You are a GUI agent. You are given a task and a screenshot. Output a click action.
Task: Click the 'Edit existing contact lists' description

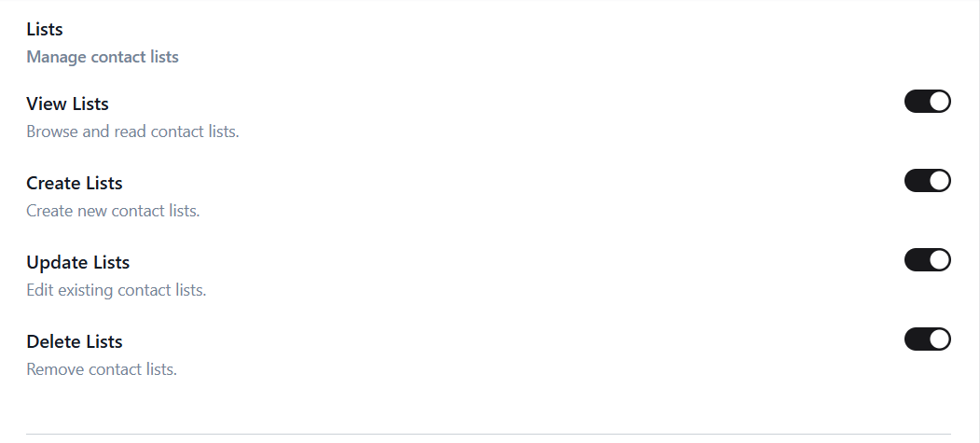(x=117, y=291)
